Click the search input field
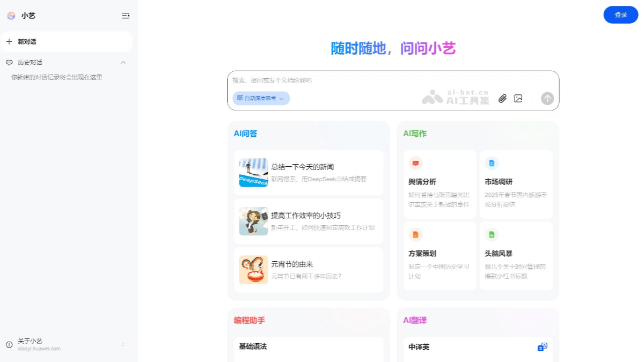The image size is (644, 362). 376,80
